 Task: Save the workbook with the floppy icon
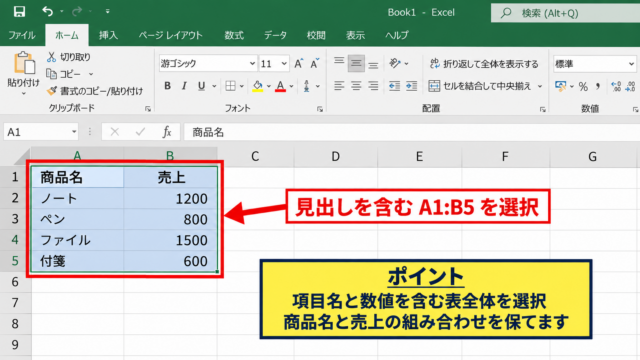click(x=19, y=11)
